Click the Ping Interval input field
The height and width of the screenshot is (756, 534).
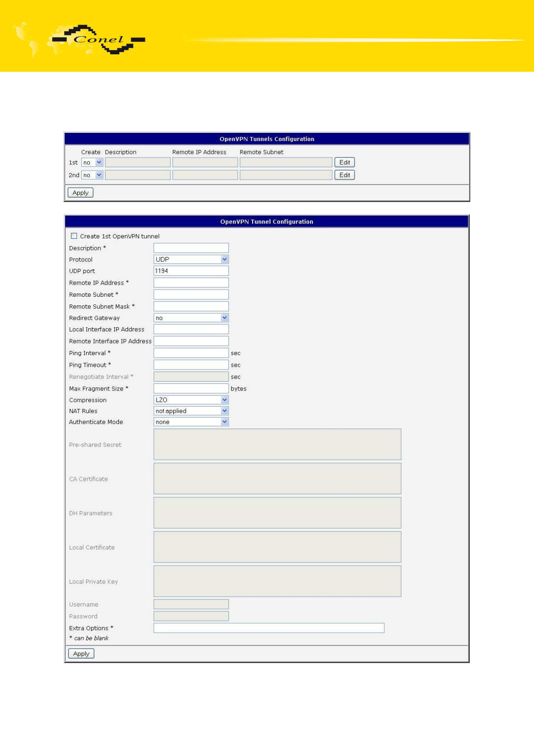tap(191, 353)
